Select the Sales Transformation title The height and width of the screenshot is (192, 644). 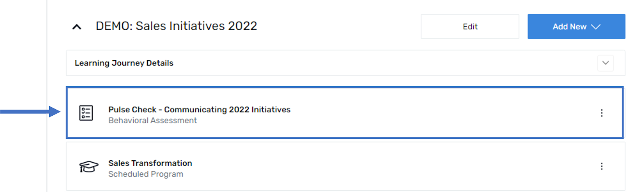click(x=150, y=163)
